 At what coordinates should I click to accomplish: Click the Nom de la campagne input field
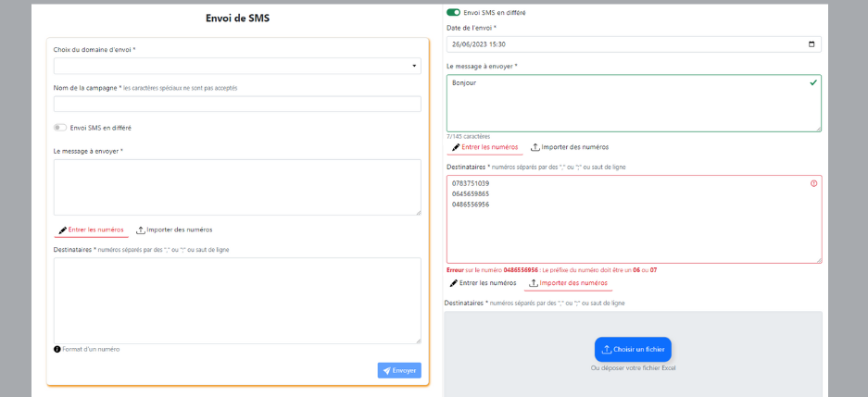click(x=237, y=104)
